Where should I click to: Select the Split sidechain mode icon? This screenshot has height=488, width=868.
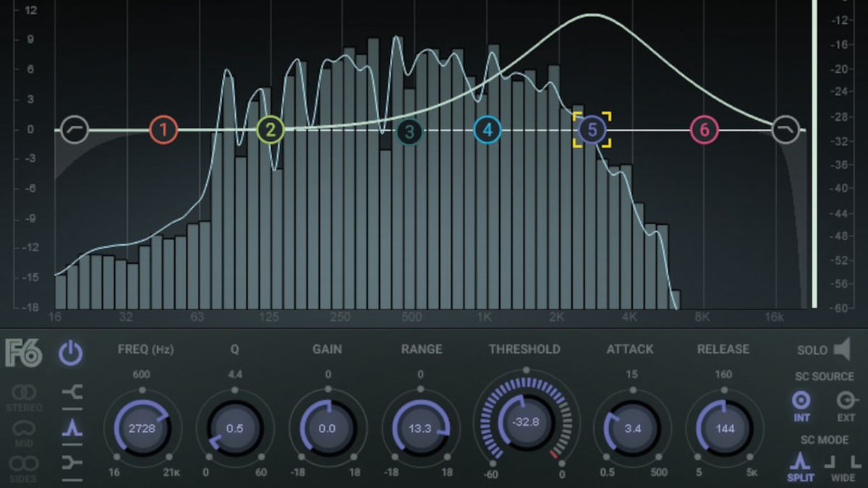[799, 461]
